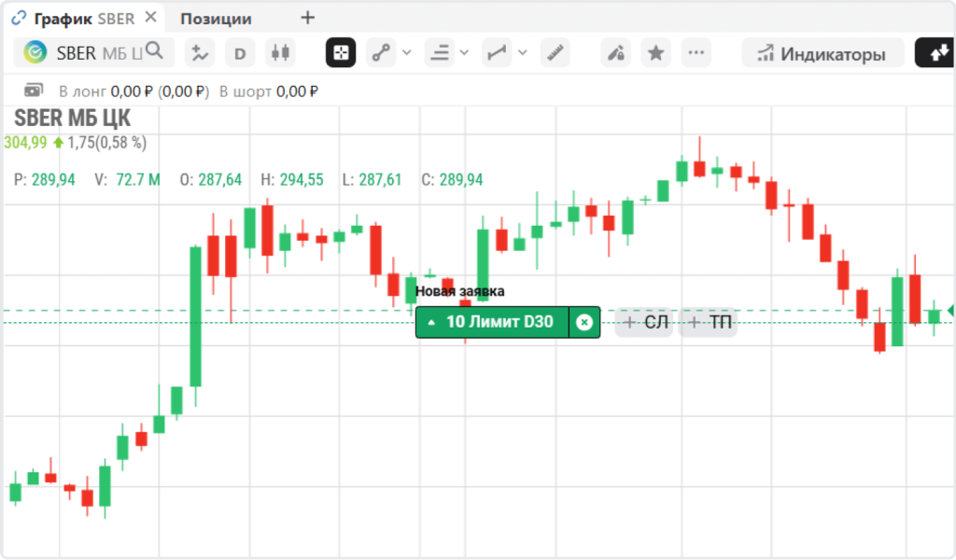Add a new tab with plus icon

pos(308,18)
